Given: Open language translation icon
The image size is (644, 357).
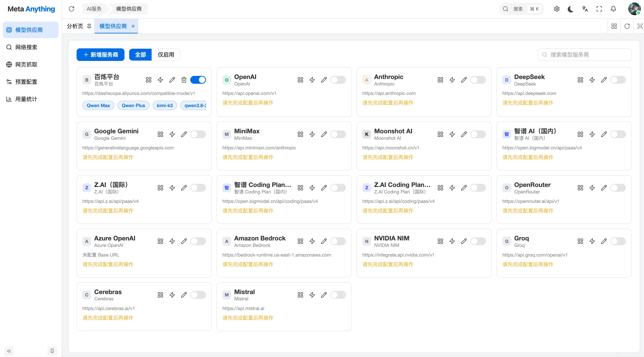Looking at the screenshot, I should pos(585,9).
